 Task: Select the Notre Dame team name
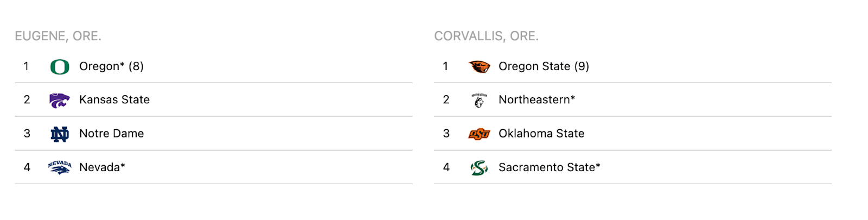pos(112,134)
